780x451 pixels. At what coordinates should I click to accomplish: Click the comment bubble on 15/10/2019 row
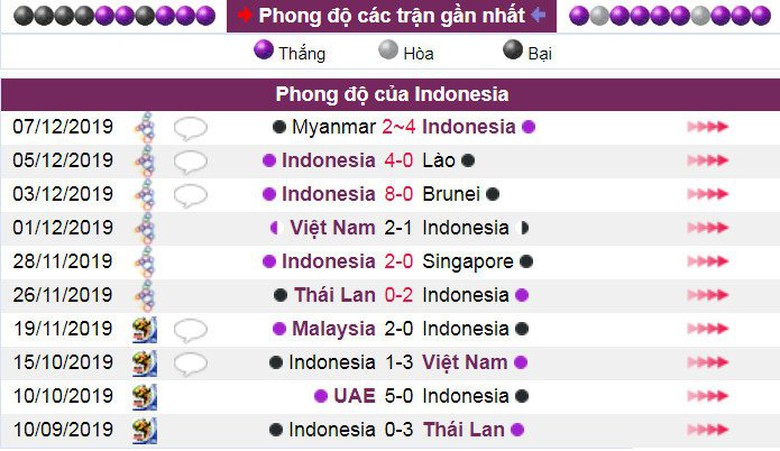(190, 362)
